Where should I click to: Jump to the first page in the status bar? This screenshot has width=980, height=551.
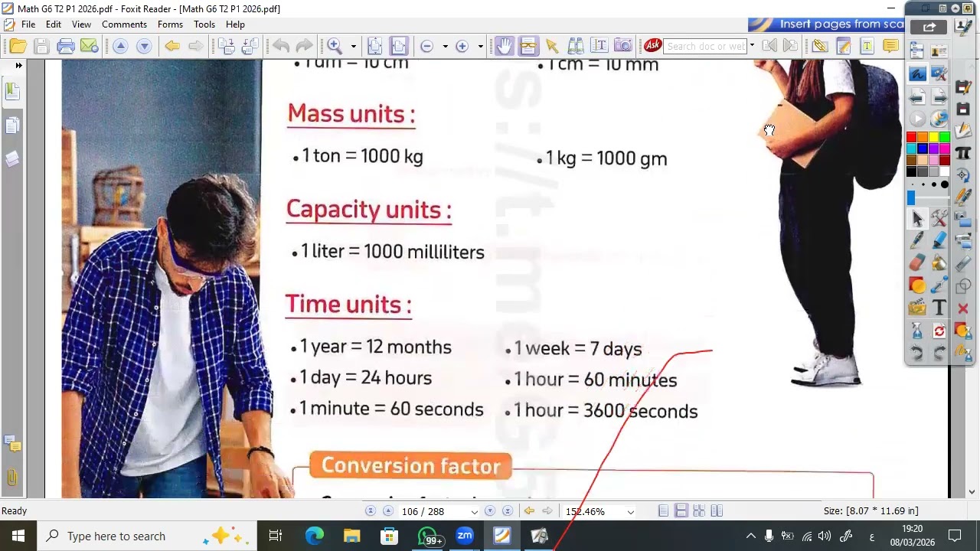coord(371,511)
